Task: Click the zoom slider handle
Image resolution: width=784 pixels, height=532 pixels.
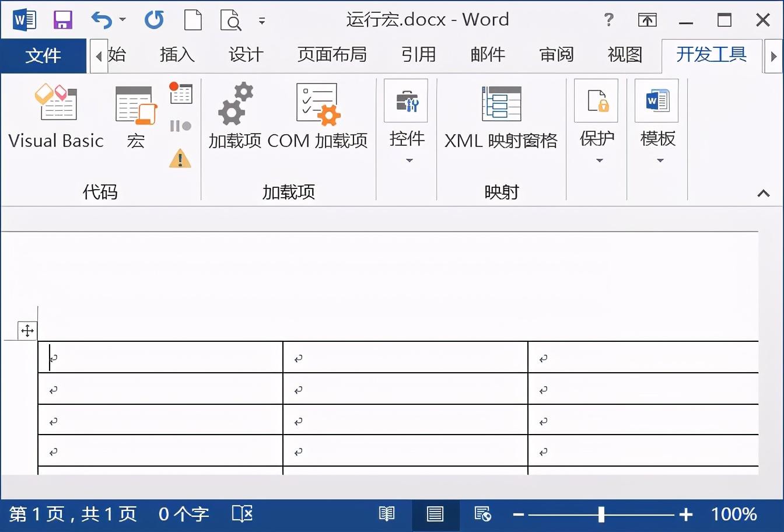Action: [x=601, y=514]
